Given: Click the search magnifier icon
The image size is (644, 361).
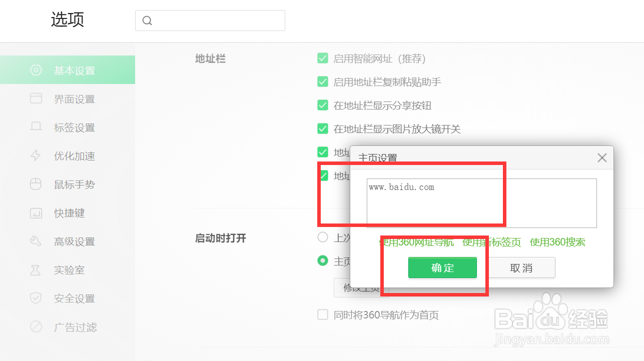Looking at the screenshot, I should [x=147, y=20].
